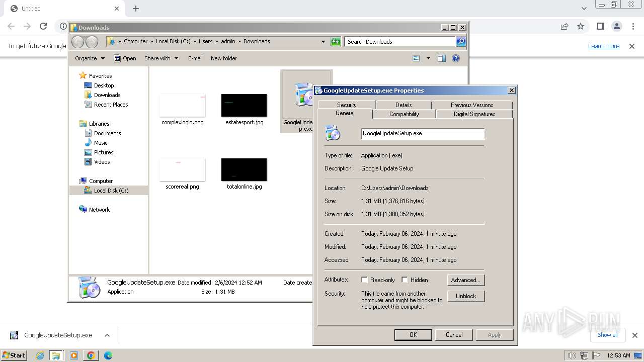This screenshot has width=644, height=362.
Task: Reload the Chrome page
Action: coord(43,26)
